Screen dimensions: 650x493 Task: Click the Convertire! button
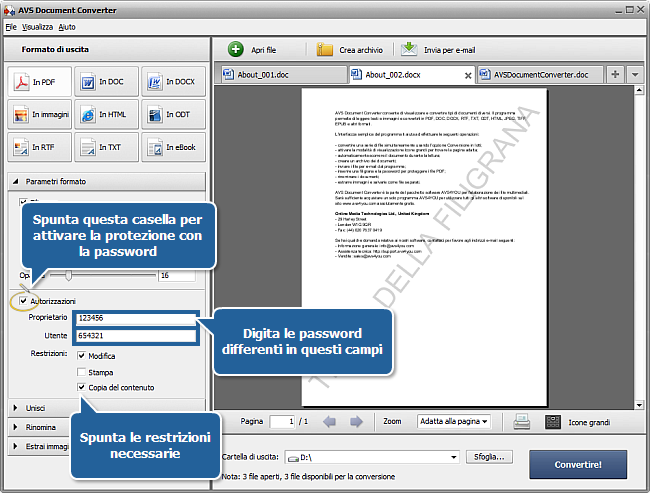578,465
